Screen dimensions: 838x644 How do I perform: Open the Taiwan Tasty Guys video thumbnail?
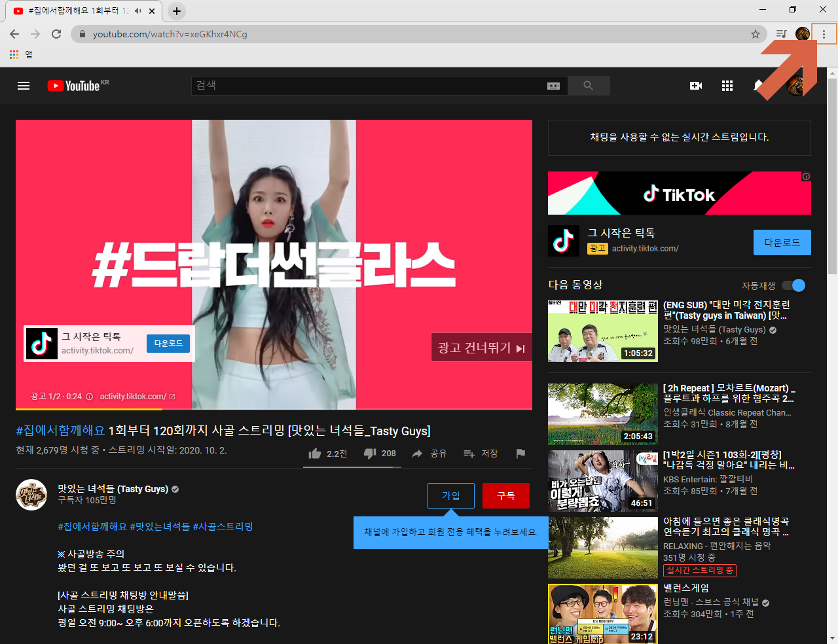(603, 331)
